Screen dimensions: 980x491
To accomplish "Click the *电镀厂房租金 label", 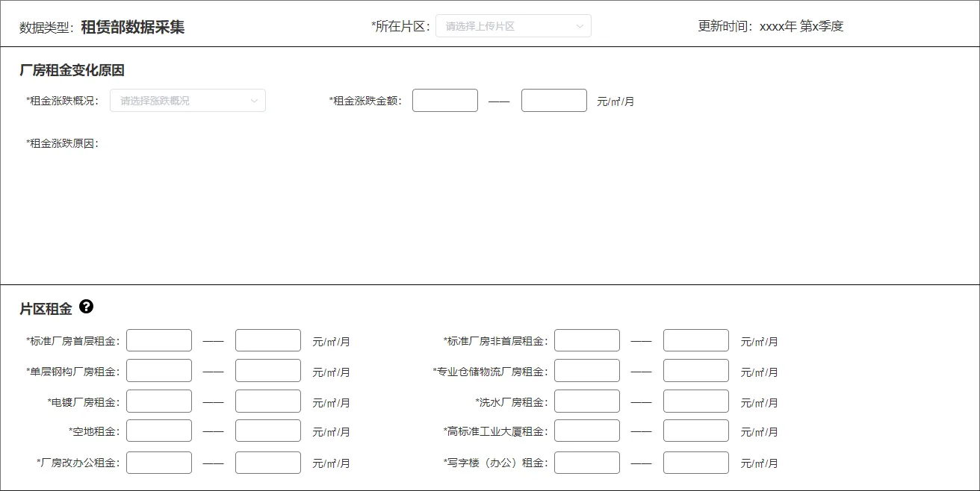I will pyautogui.click(x=84, y=402).
